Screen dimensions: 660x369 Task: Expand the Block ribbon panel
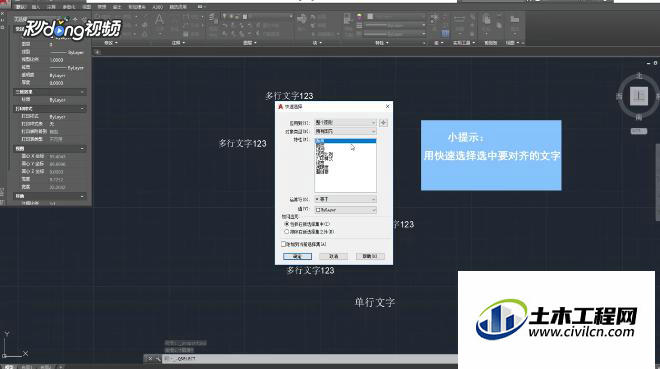click(x=317, y=42)
